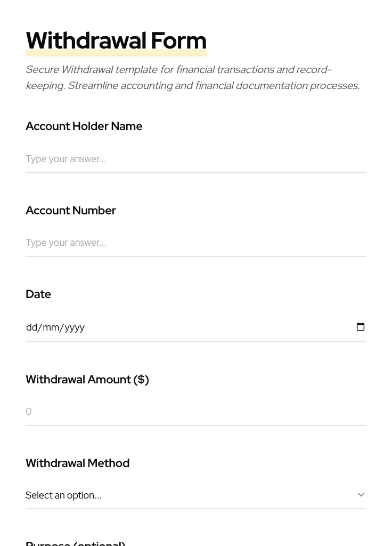Viewport: 392px width, 546px height.
Task: Click the yellow highlight under the title
Action: click(116, 53)
